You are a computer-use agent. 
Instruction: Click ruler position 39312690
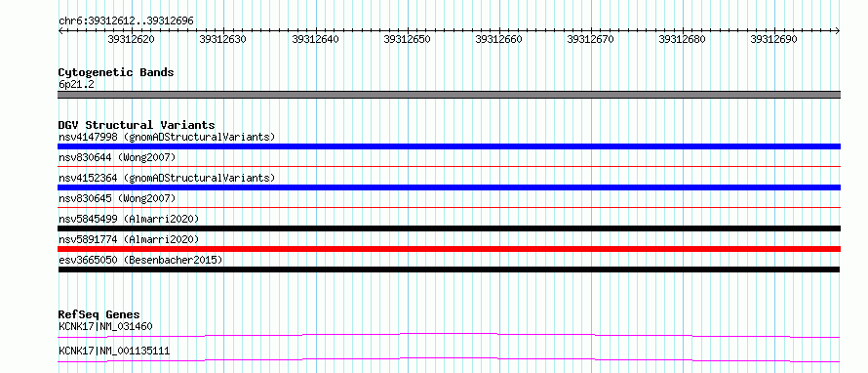coord(774,39)
